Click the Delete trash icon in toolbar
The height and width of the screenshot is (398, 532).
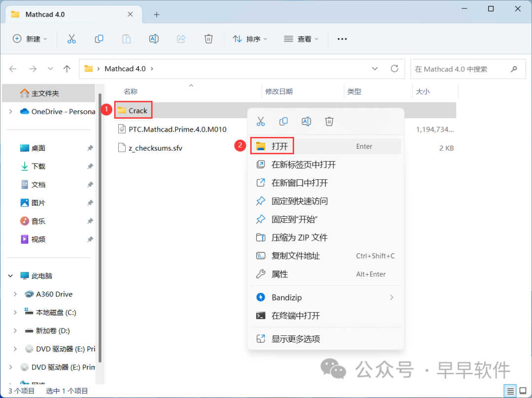coord(209,39)
